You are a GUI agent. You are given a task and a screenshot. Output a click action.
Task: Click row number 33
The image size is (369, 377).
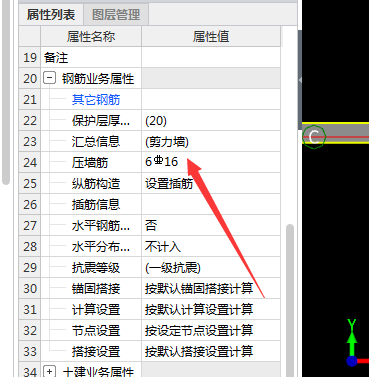coord(30,351)
